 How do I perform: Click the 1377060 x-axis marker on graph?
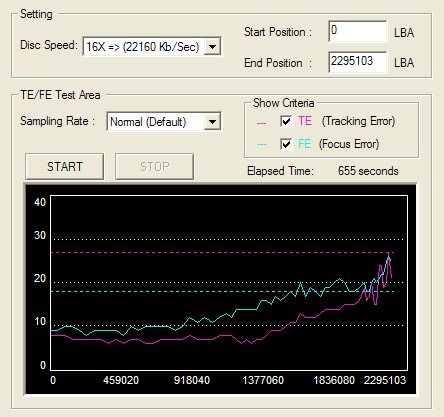coord(263,380)
